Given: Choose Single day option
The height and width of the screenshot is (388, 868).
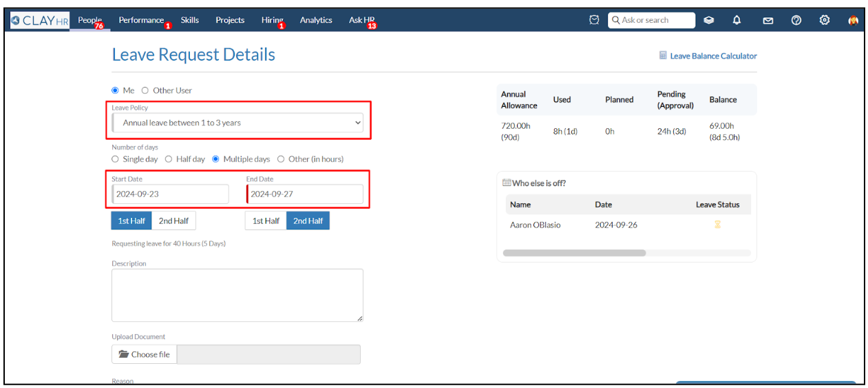Looking at the screenshot, I should click(116, 159).
